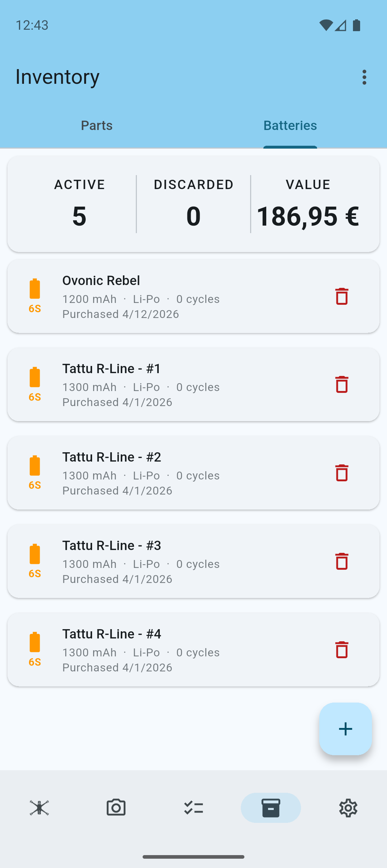The image size is (387, 868).
Task: Open settings gear in bottom navigation
Action: point(348,808)
